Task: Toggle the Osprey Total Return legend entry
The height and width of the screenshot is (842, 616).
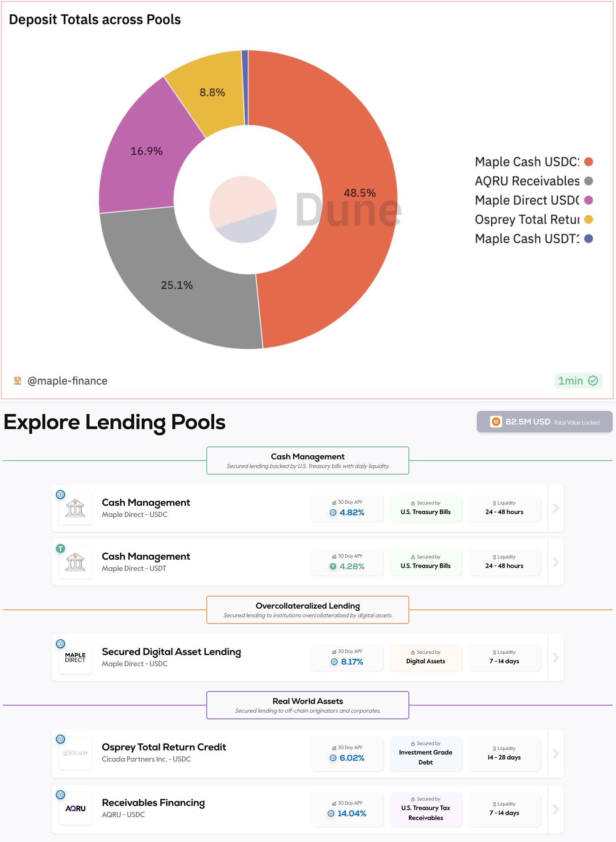Action: click(x=534, y=219)
